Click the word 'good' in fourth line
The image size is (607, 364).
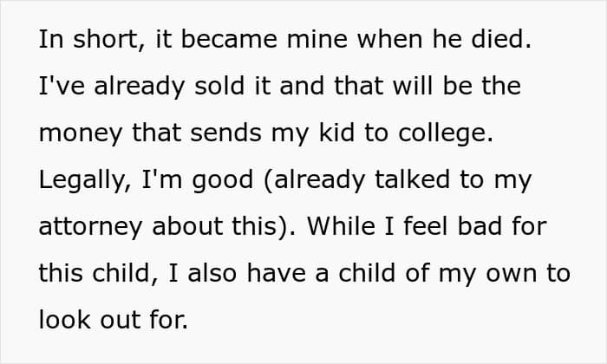tap(223, 180)
